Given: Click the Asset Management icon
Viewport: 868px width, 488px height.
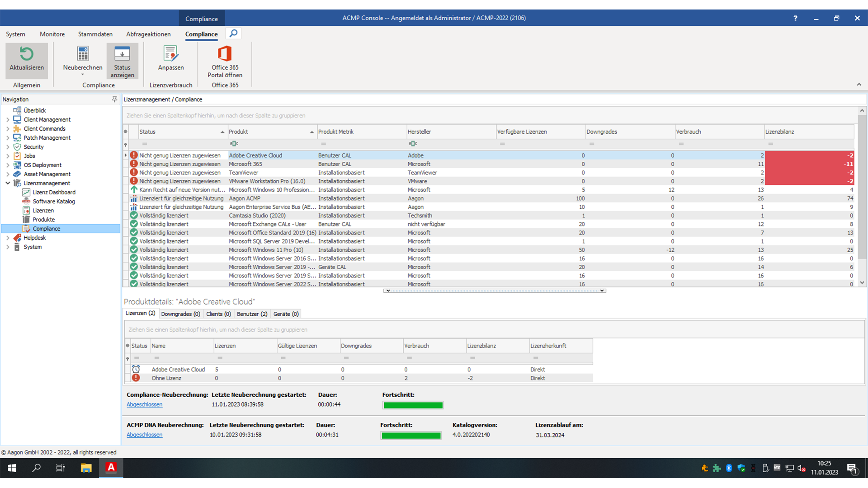Looking at the screenshot, I should (17, 174).
